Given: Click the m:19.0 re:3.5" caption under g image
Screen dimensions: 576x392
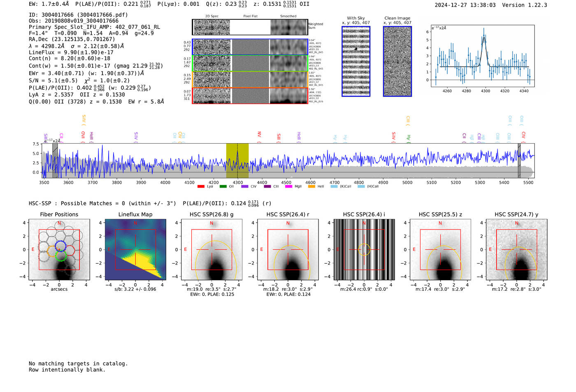Looking at the screenshot, I should click(x=211, y=289).
